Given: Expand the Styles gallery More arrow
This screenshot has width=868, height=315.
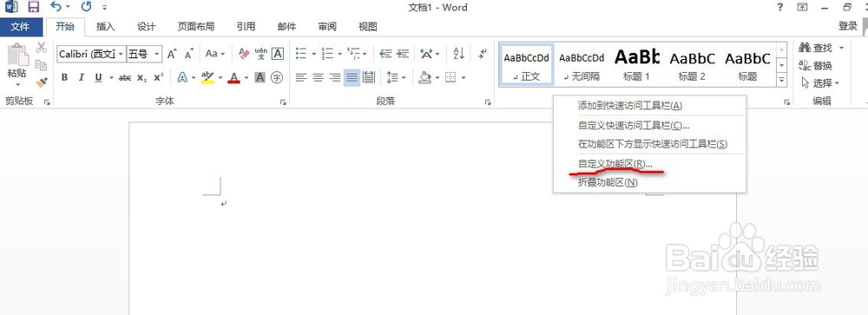Looking at the screenshot, I should click(x=782, y=81).
